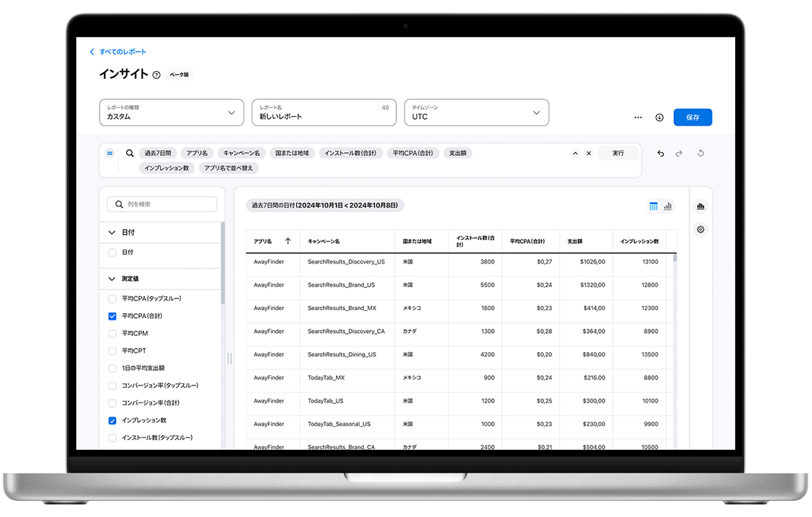Image resolution: width=812 pixels, height=517 pixels.
Task: Click the download report icon
Action: [659, 117]
